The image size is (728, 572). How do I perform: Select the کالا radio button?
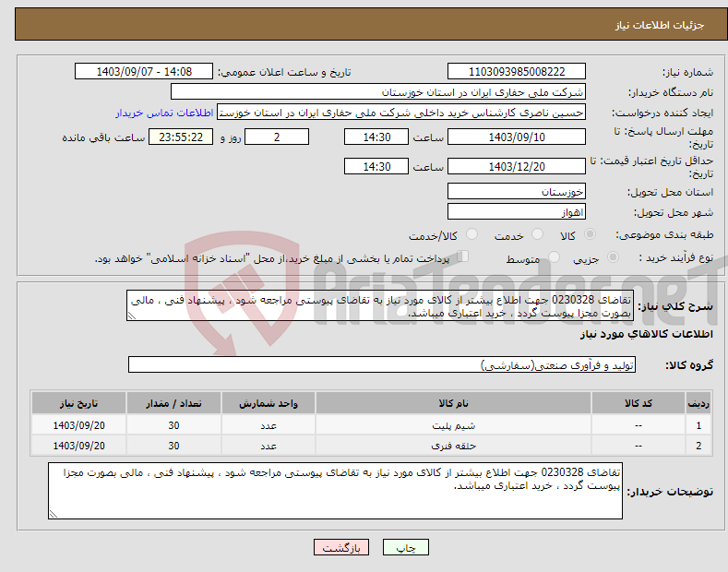[x=590, y=234]
